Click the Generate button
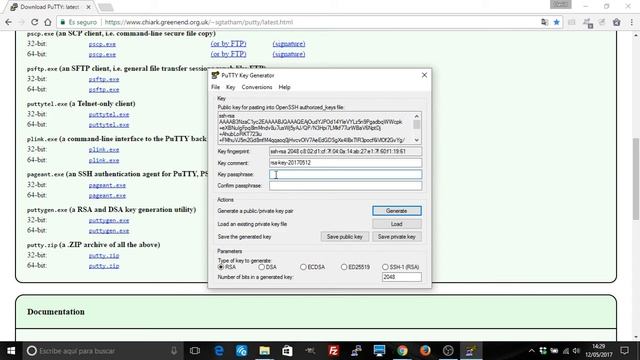 [x=397, y=211]
